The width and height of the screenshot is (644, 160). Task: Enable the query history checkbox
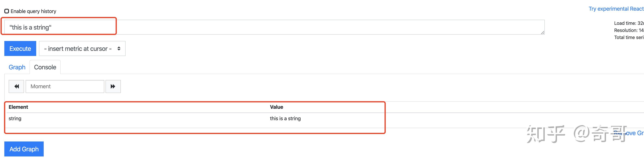pyautogui.click(x=7, y=11)
